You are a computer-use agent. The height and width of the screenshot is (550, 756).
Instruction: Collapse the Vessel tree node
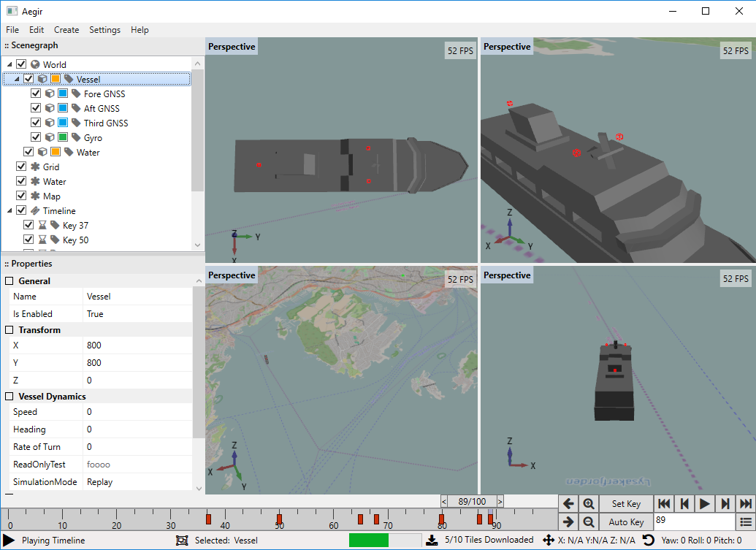pos(17,79)
